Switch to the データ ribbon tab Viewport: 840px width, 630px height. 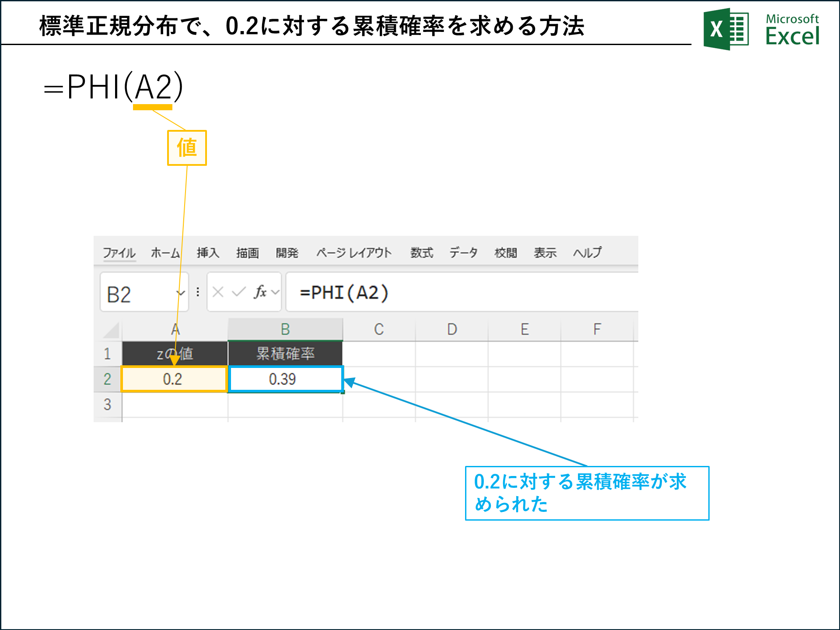pyautogui.click(x=464, y=252)
